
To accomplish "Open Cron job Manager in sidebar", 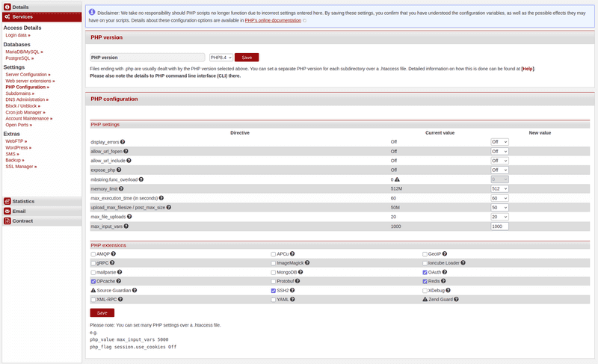I will tap(23, 112).
